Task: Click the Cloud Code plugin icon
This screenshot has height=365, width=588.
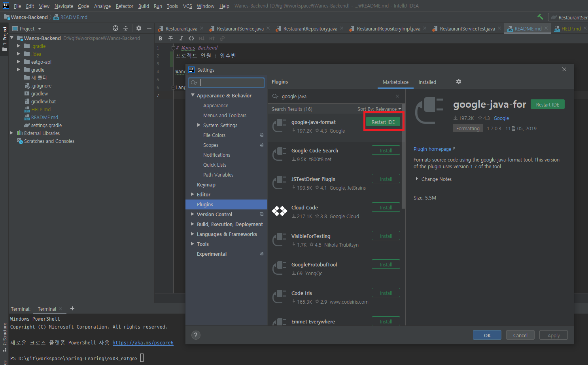Action: point(280,211)
